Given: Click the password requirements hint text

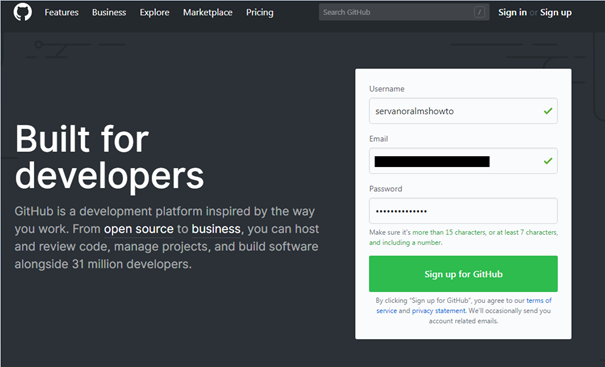Looking at the screenshot, I should pos(463,237).
